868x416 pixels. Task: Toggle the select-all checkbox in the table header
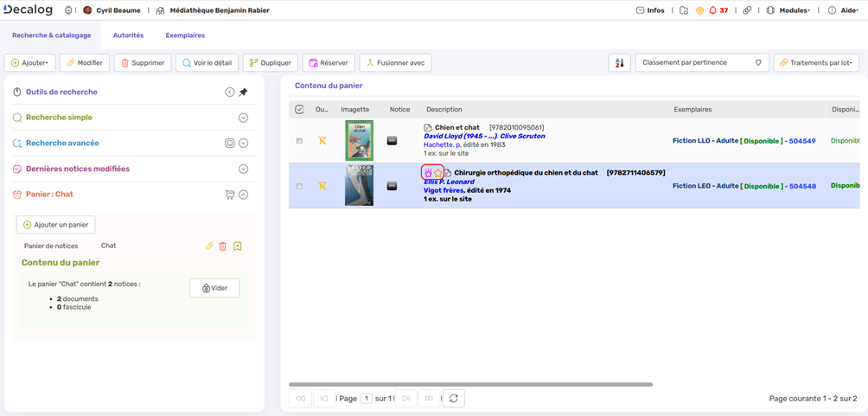tap(299, 110)
